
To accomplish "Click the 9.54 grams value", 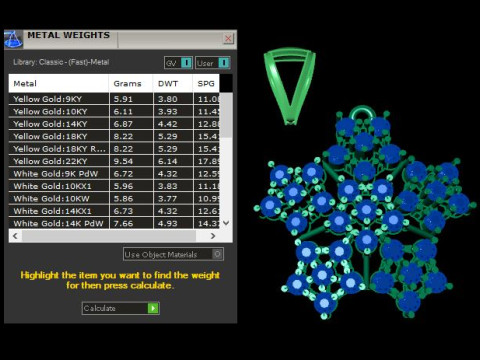I will (x=123, y=161).
